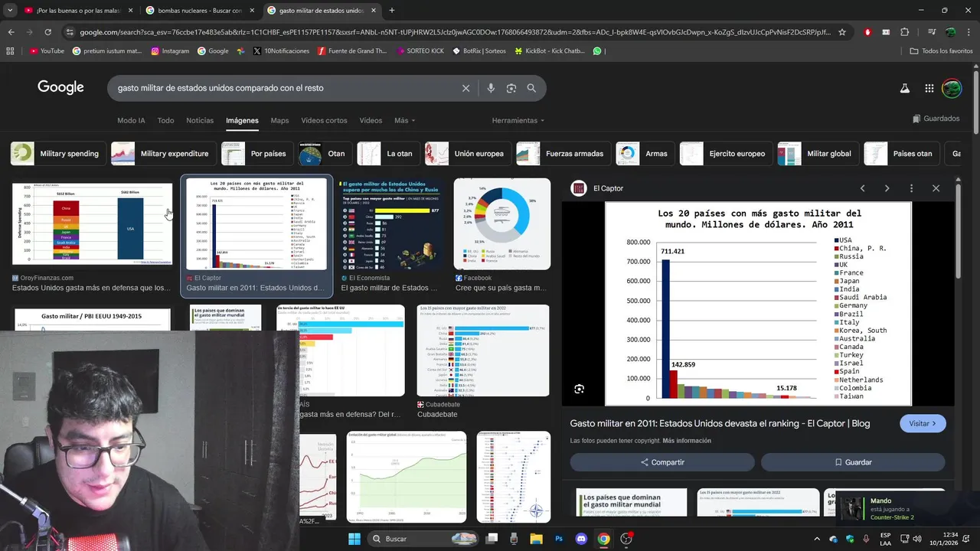Open a new browser tab
The height and width of the screenshot is (551, 980).
click(x=392, y=11)
